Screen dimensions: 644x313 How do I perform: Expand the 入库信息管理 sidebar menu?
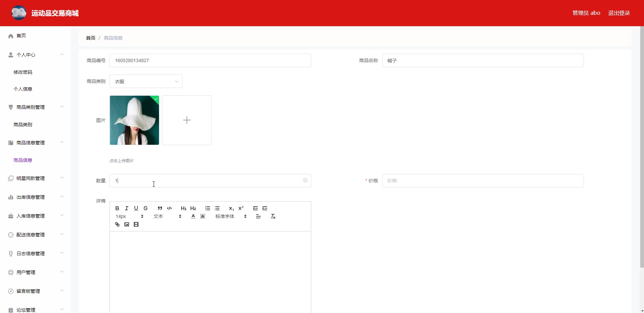pyautogui.click(x=35, y=216)
